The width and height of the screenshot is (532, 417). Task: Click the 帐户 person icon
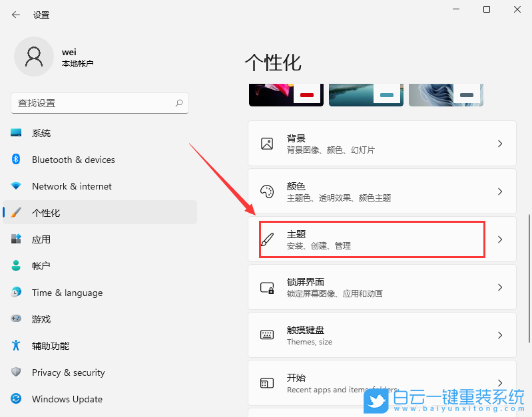[16, 265]
